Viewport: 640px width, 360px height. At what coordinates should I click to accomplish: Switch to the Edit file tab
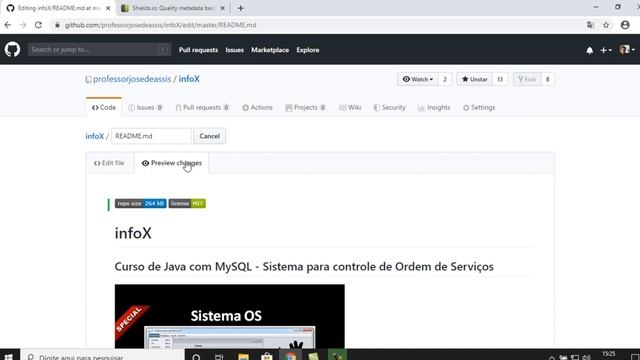109,163
